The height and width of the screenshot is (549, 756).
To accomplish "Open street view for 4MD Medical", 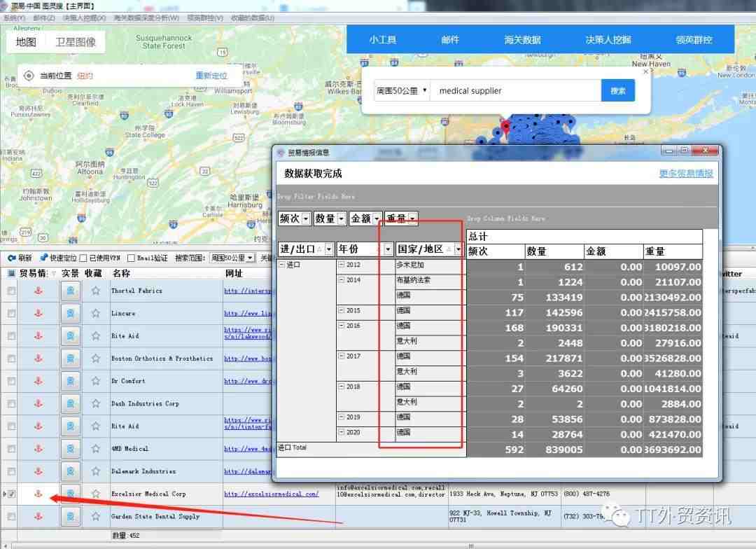I will coord(71,449).
